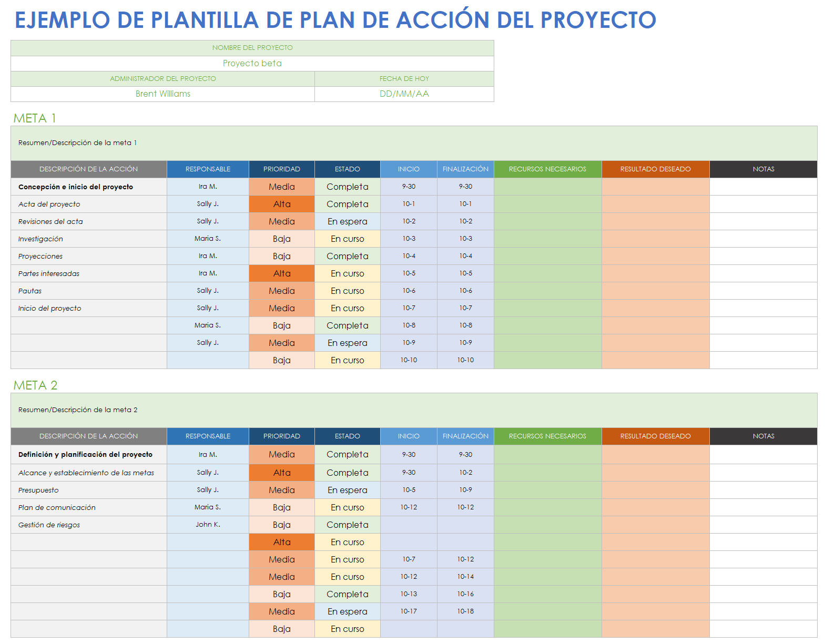Click Meta 1 'RESPONSABLE' column header
The image size is (835, 644).
point(208,169)
